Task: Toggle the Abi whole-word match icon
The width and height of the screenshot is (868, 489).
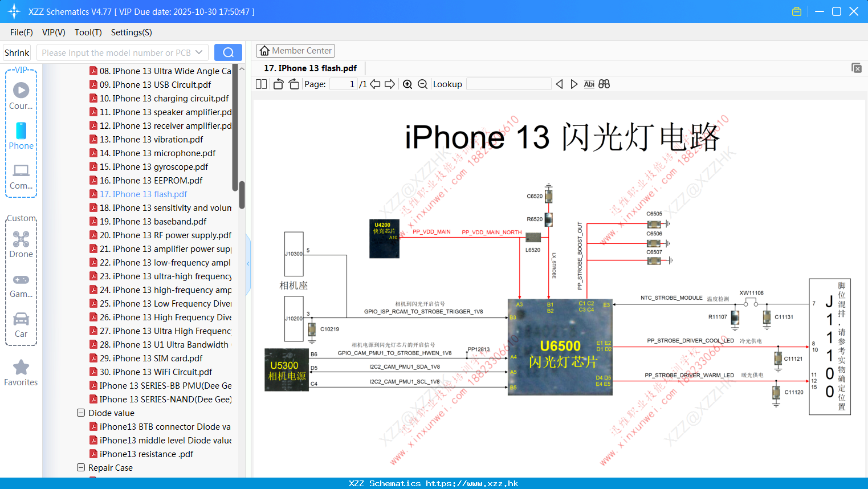Action: [589, 84]
